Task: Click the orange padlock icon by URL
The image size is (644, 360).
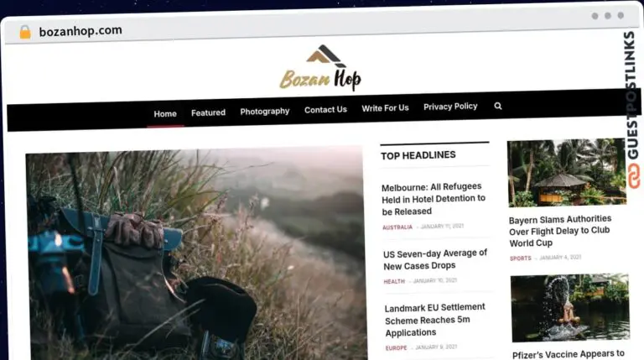Action: click(25, 32)
